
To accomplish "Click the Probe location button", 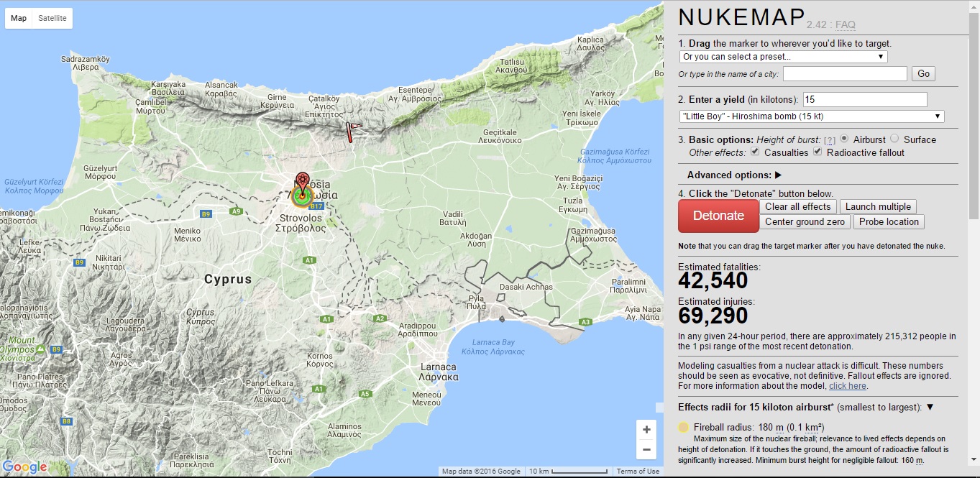I will [x=889, y=221].
